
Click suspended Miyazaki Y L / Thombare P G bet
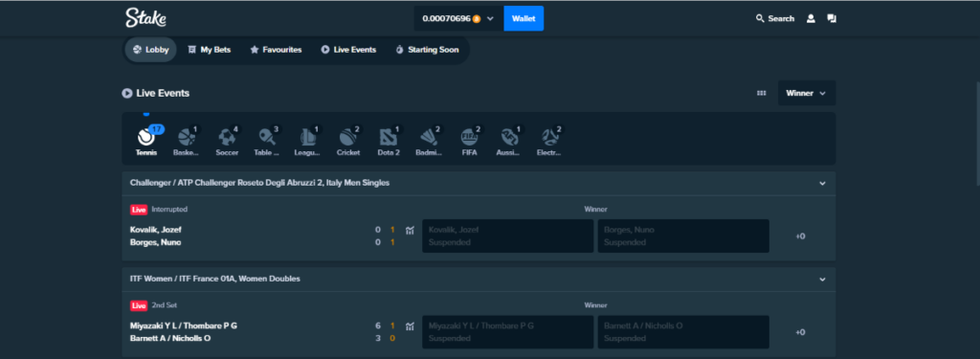(x=507, y=331)
